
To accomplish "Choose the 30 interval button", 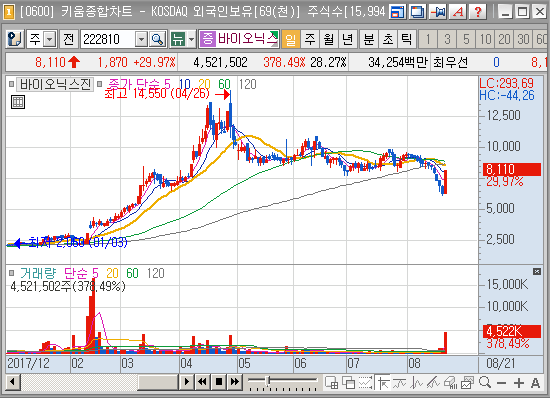I will point(523,39).
